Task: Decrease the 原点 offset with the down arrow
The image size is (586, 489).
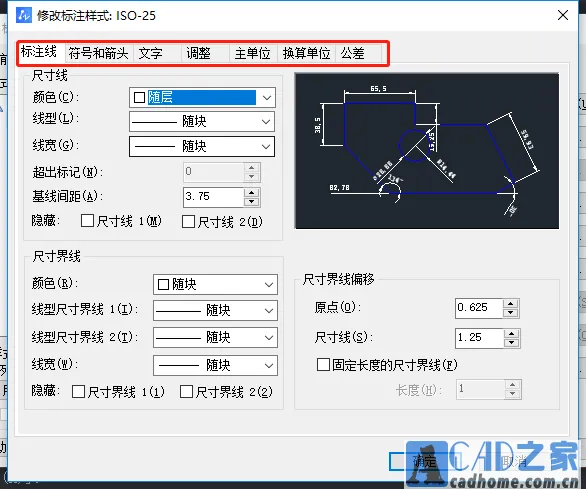Action: click(511, 313)
